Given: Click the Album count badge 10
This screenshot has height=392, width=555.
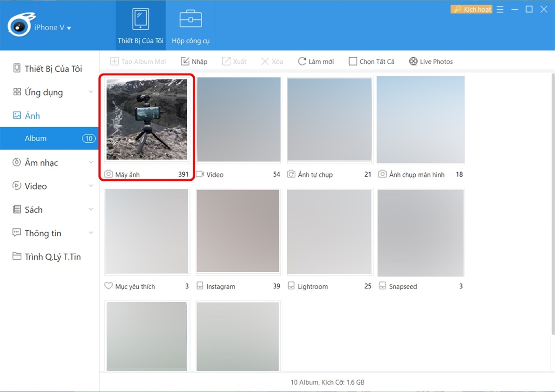Looking at the screenshot, I should (88, 138).
